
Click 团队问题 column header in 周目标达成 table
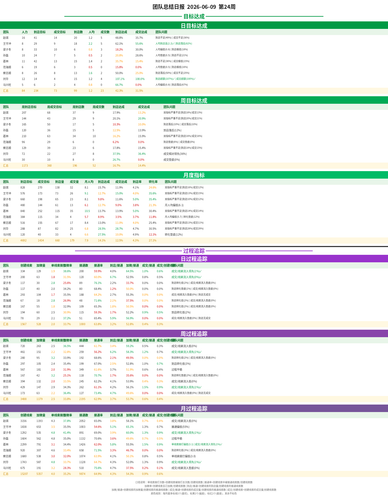point(169,107)
